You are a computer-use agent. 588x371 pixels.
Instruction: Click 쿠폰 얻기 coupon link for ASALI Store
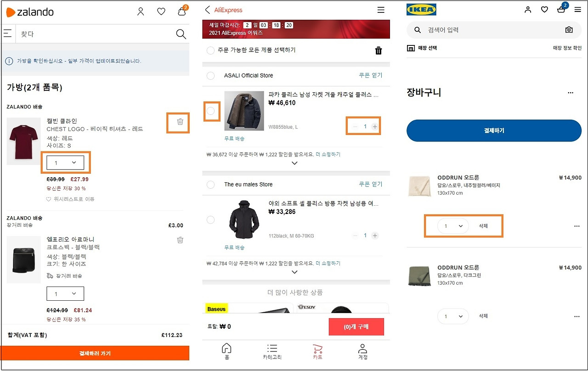tap(370, 75)
